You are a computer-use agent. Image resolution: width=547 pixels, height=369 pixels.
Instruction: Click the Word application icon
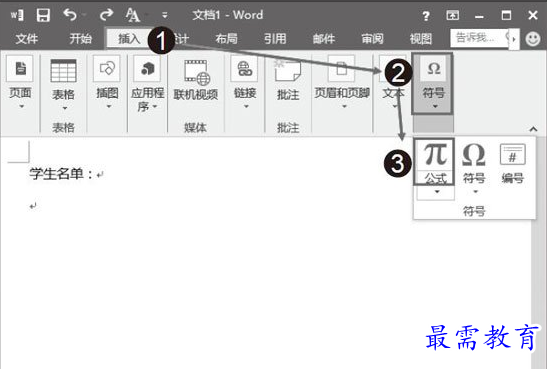click(x=16, y=15)
